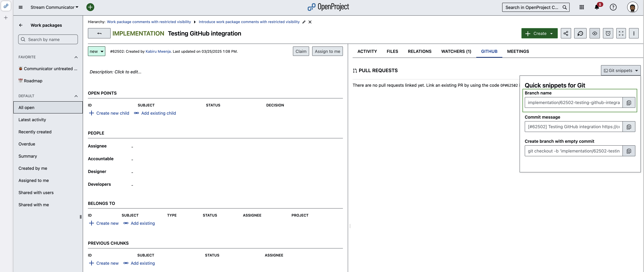Expand the Git snippets dropdown
The image size is (644, 272).
(621, 71)
